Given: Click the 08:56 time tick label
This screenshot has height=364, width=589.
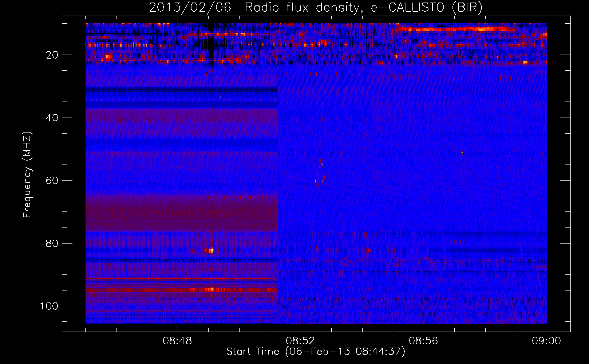Looking at the screenshot, I should pos(423,341).
